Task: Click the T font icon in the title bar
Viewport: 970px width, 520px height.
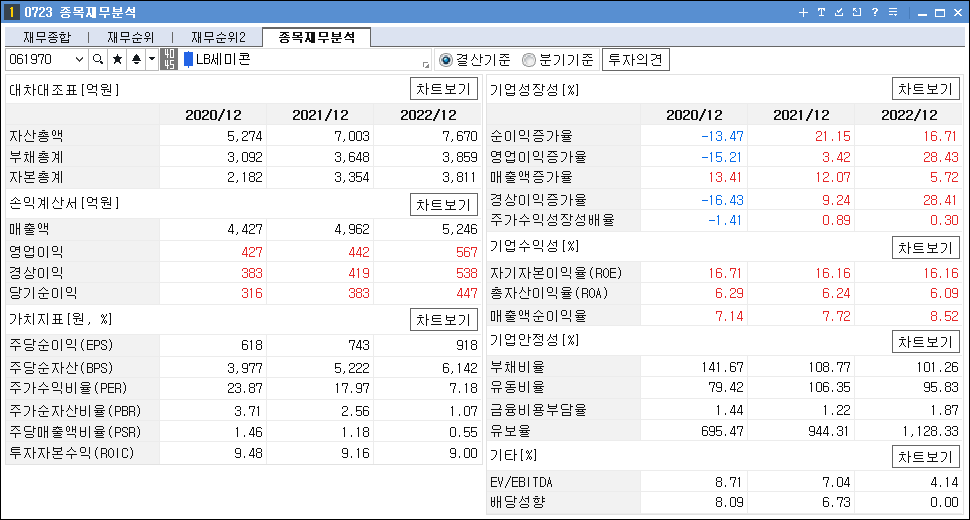Action: tap(821, 12)
